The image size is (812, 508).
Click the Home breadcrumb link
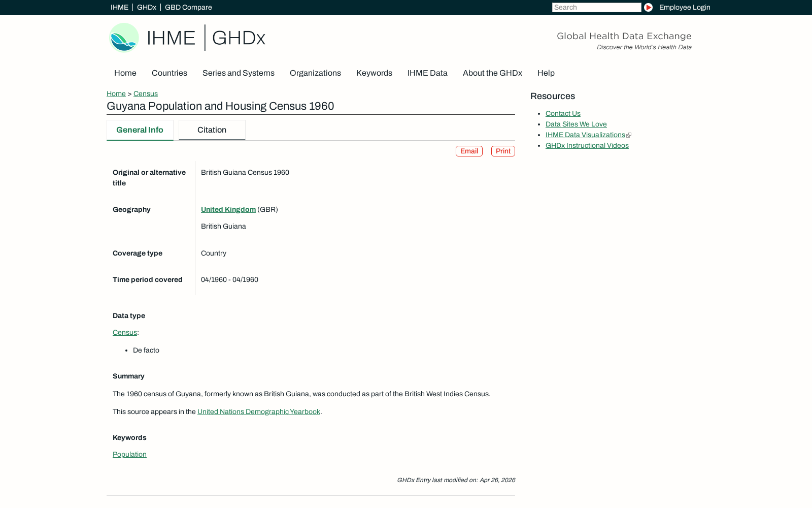[x=116, y=93]
